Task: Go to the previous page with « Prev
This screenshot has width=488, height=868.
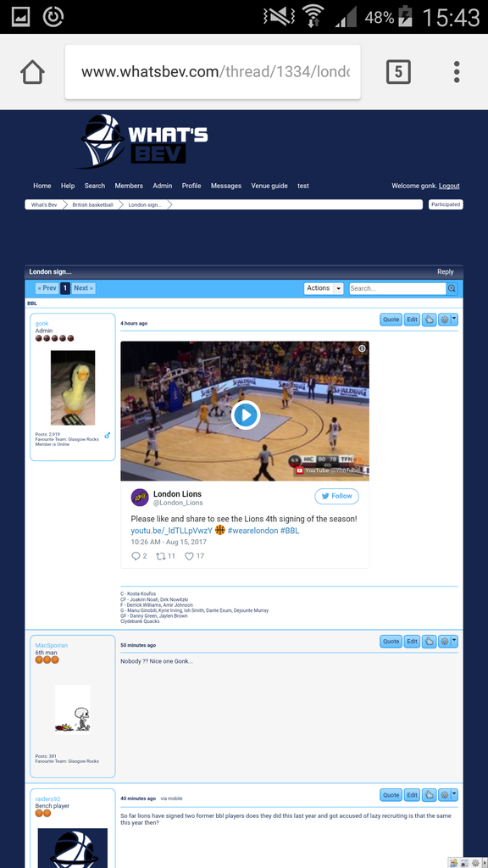Action: coord(47,288)
